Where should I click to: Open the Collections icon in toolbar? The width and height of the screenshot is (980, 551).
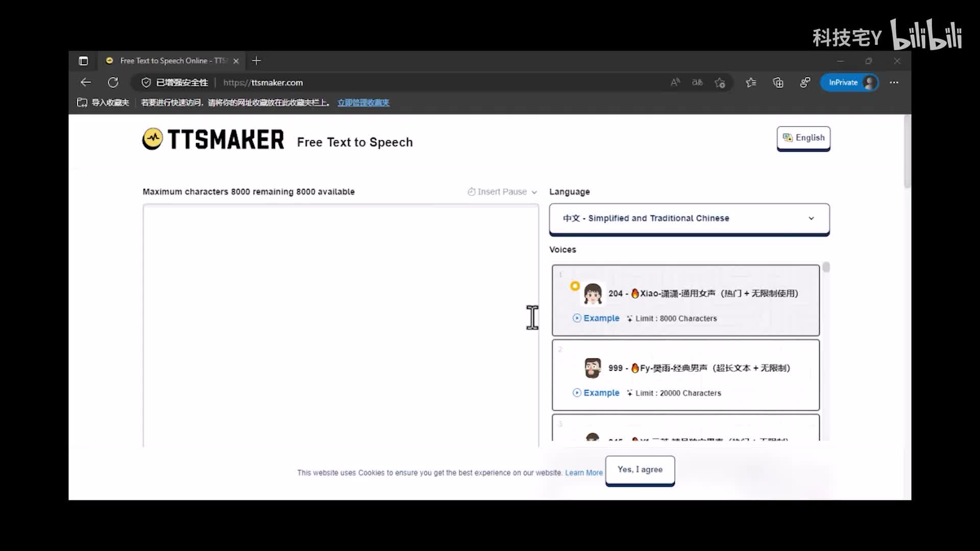[778, 82]
